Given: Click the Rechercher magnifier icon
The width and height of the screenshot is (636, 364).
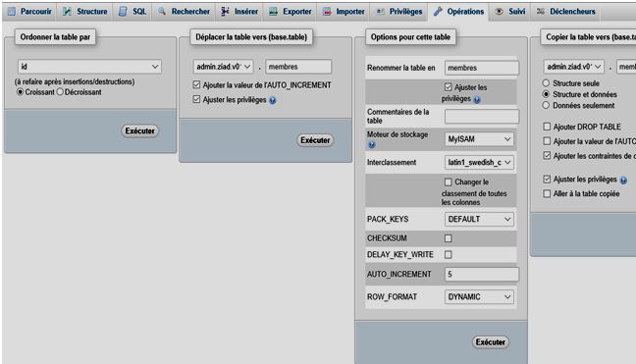Looking at the screenshot, I should (x=162, y=11).
